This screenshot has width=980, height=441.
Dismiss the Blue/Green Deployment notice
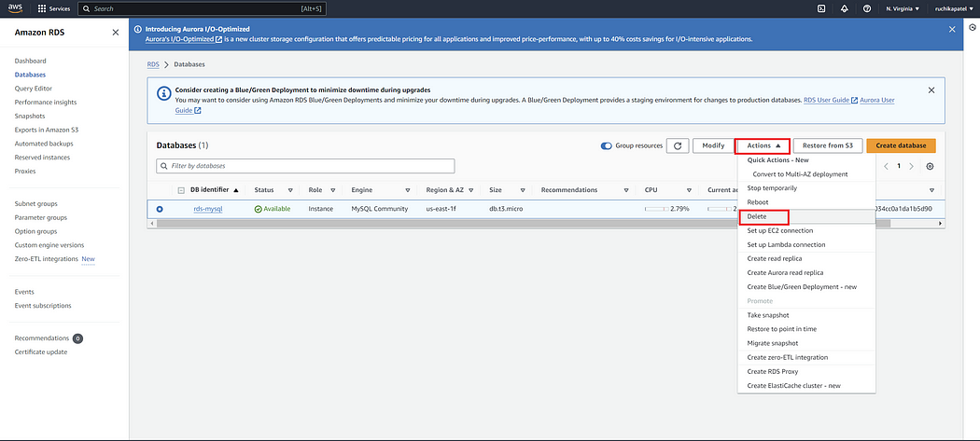tap(931, 90)
